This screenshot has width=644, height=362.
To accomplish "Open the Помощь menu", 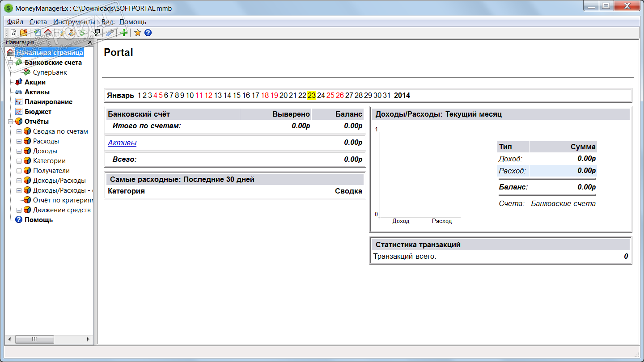I will point(133,22).
